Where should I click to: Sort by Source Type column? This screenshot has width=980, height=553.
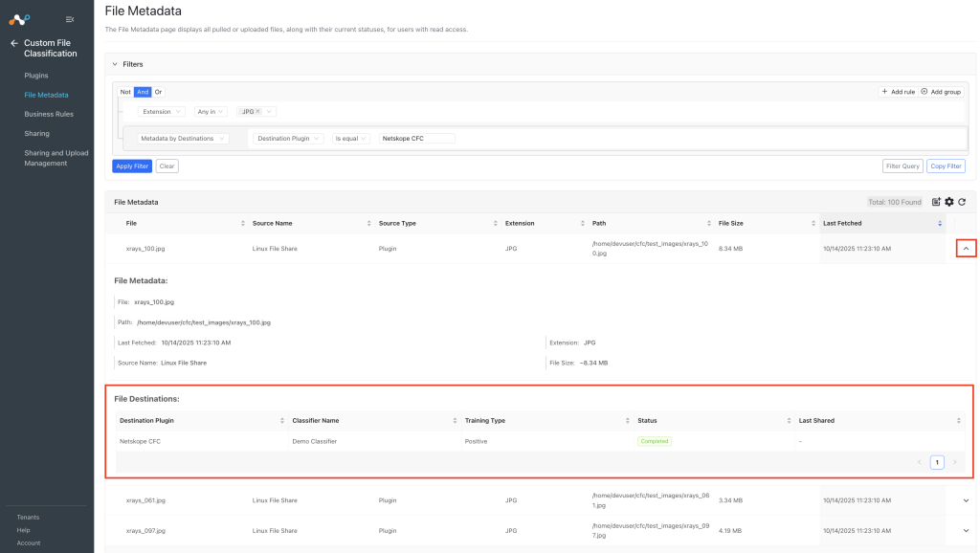[495, 223]
